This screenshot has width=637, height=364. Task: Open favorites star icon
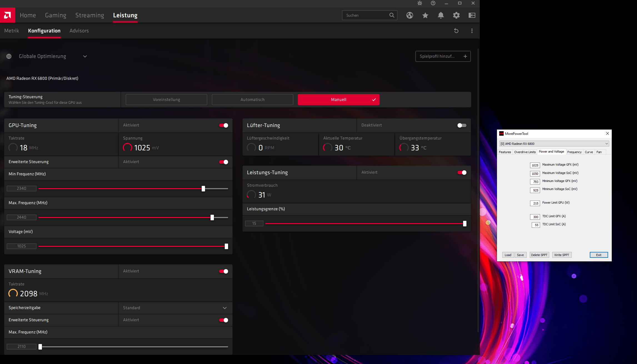[x=425, y=15]
